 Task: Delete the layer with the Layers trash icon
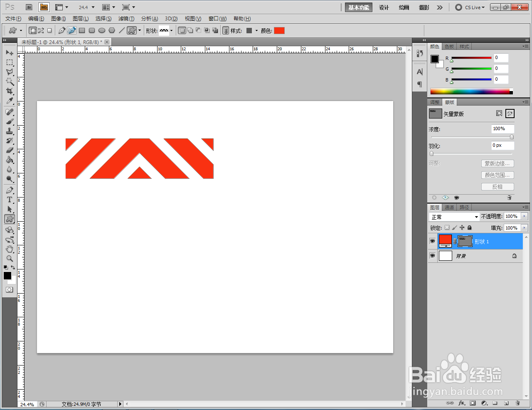click(517, 403)
